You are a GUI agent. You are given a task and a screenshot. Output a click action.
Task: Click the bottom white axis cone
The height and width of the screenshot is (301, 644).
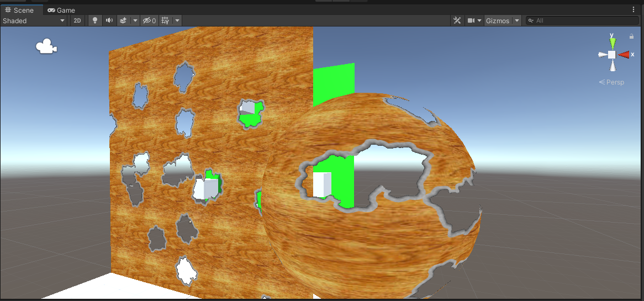pyautogui.click(x=613, y=66)
